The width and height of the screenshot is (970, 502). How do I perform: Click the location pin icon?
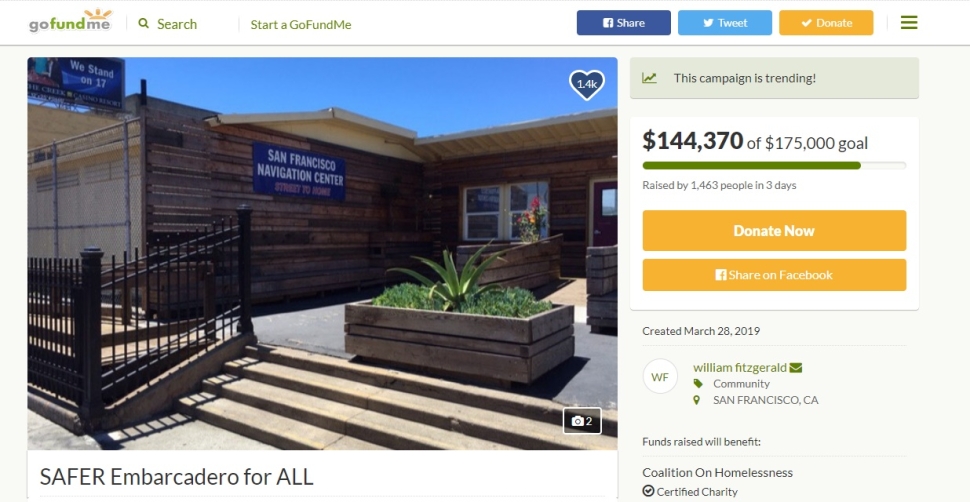click(697, 400)
